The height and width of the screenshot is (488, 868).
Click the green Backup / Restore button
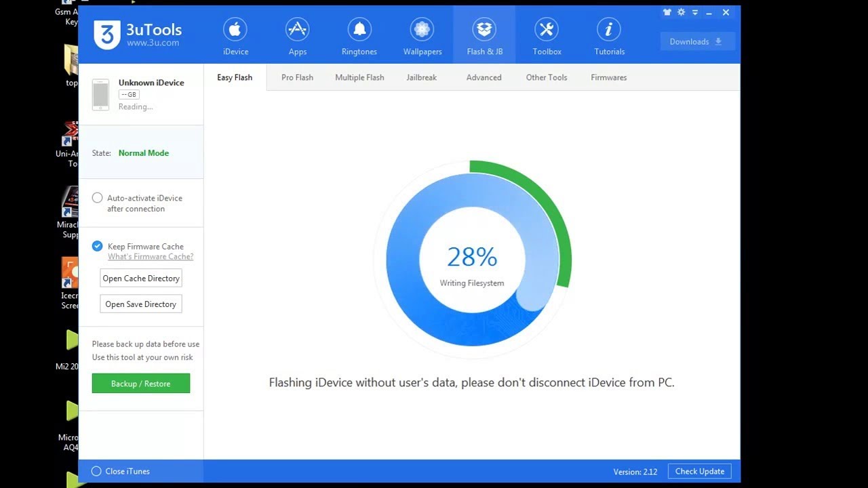point(141,384)
